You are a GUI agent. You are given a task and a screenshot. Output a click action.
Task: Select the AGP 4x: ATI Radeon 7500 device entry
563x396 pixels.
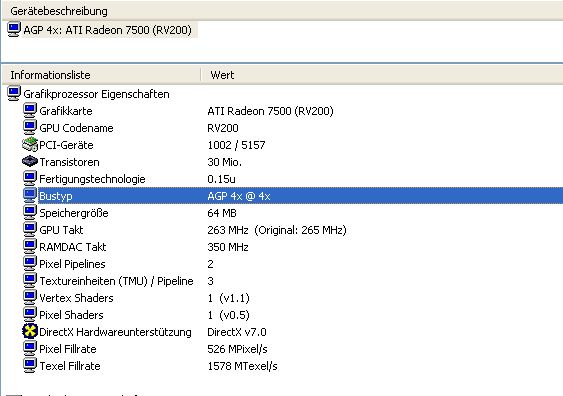point(107,30)
